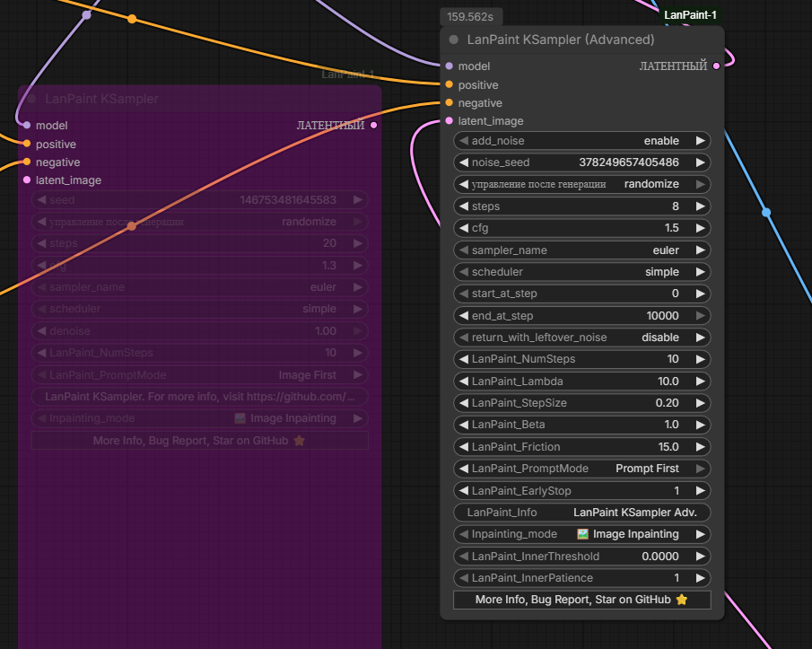Decrease LanPaint_InnerPatience value
This screenshot has width=812, height=649.
click(464, 578)
